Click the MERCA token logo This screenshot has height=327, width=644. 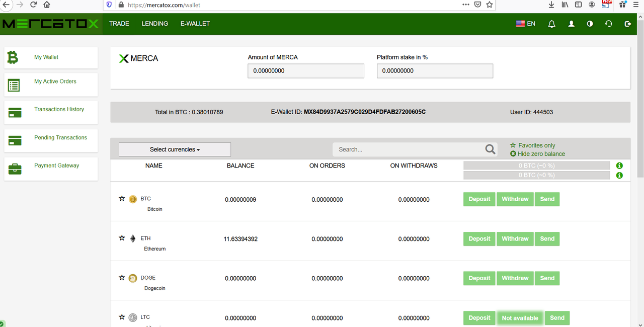124,58
